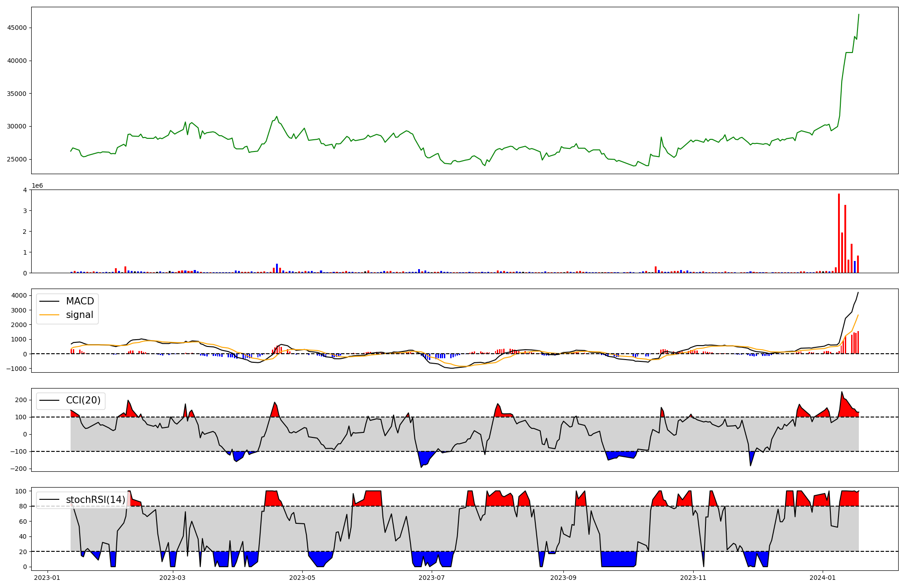The width and height of the screenshot is (905, 588).
Task: Select the 2023-03 x-axis date label
Action: coord(172,578)
